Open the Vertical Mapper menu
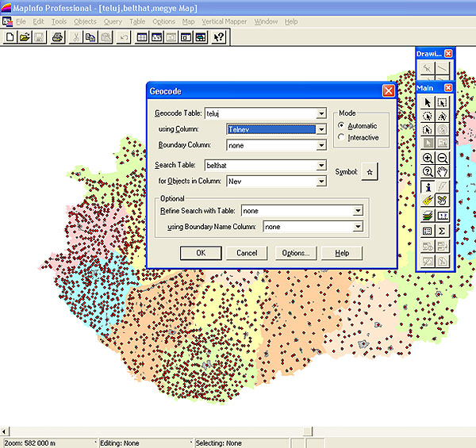476x448 pixels. (x=224, y=21)
